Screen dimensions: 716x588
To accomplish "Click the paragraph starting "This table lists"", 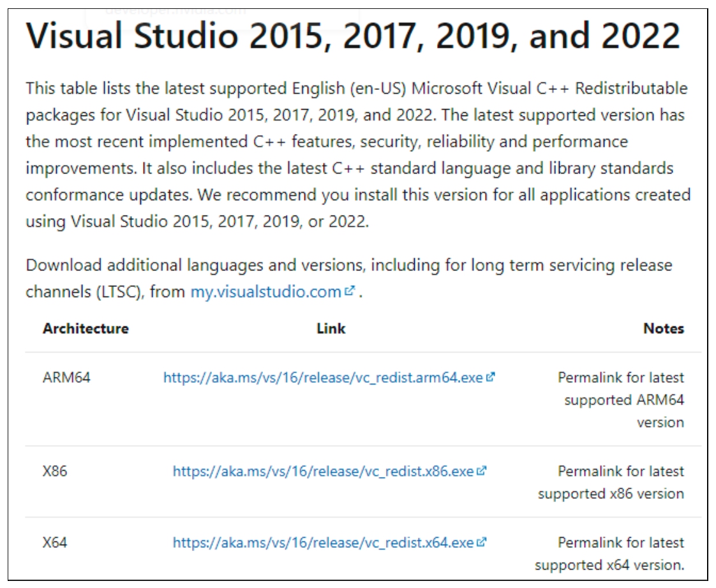I will coord(357,154).
